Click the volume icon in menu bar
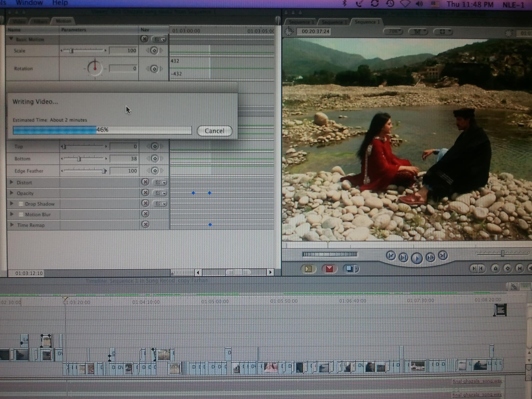The image size is (532, 399). pos(419,4)
